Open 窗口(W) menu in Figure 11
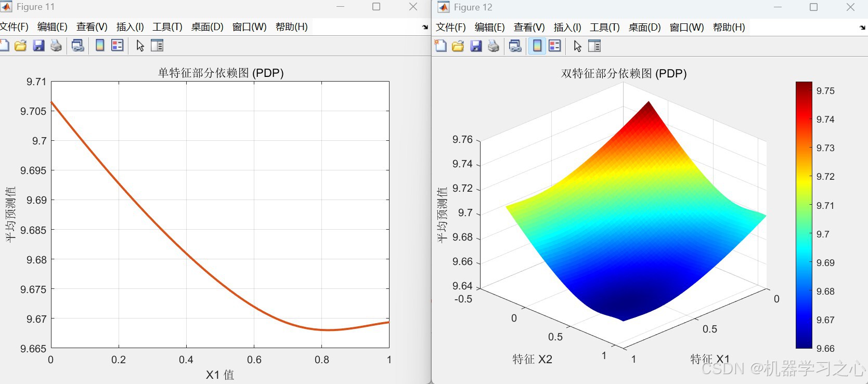This screenshot has height=384, width=868. tap(250, 27)
